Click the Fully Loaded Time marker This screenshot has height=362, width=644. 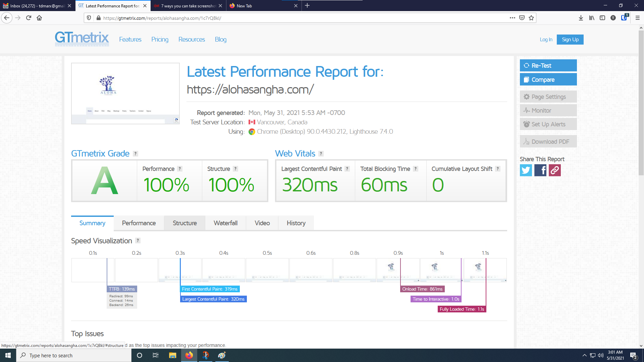[x=462, y=309]
